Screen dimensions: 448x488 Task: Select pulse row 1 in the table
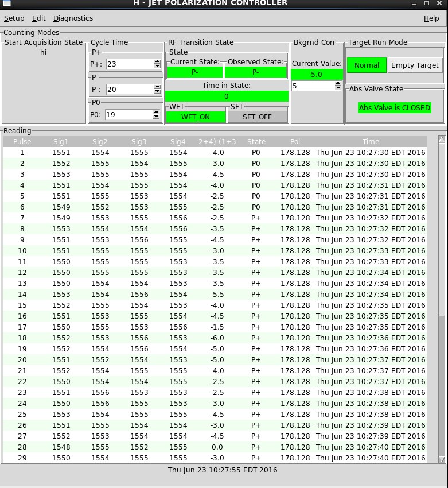tap(215, 153)
